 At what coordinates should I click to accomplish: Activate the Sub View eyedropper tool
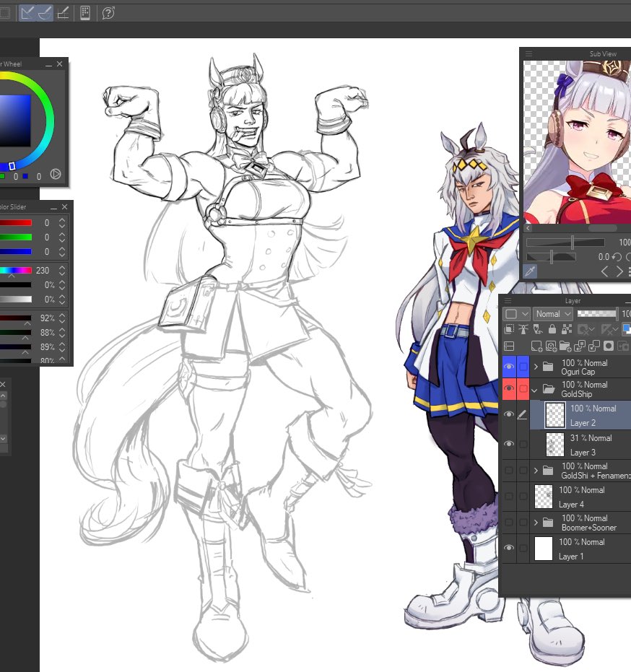[x=530, y=271]
